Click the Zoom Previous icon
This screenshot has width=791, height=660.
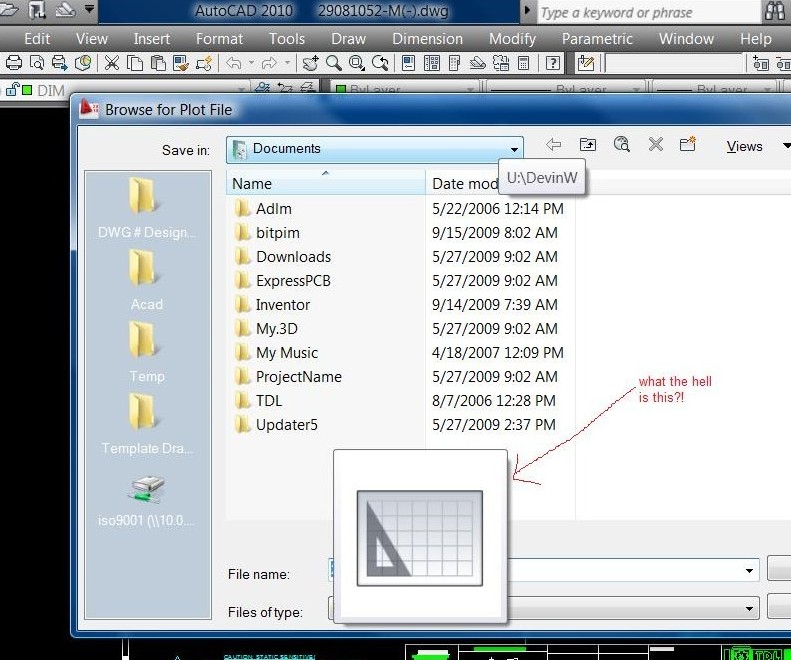pos(380,63)
